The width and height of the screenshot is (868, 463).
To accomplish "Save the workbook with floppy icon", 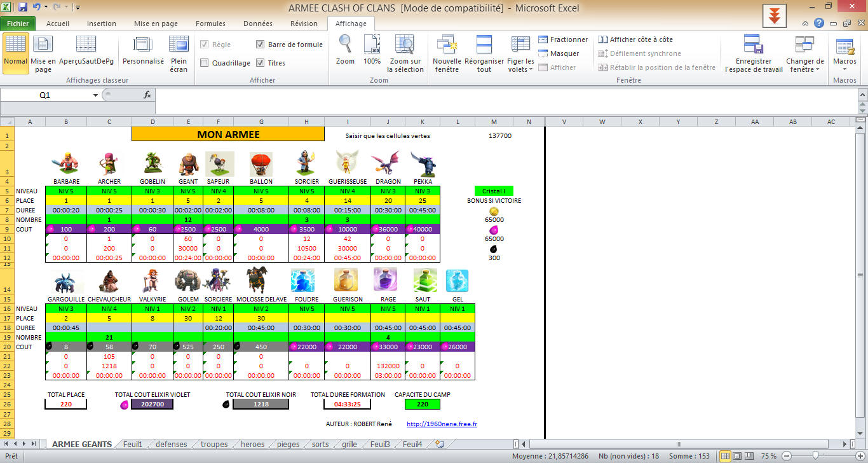I will pyautogui.click(x=23, y=8).
